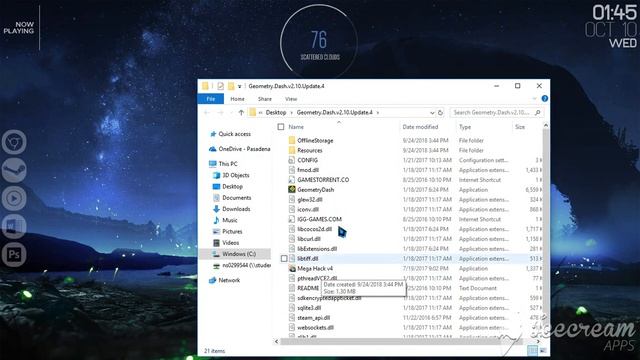The width and height of the screenshot is (640, 360).
Task: Click the IGG-GAMES.COM shortcut icon
Action: pos(292,219)
